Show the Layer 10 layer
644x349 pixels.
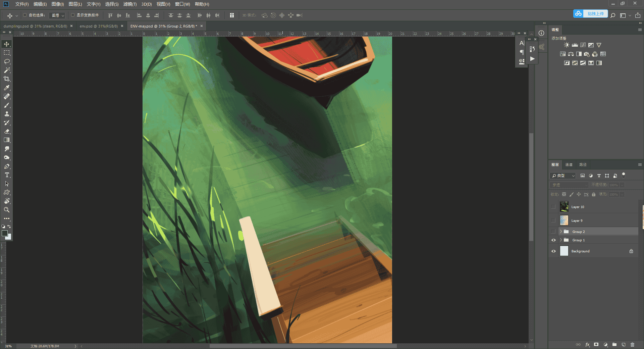coord(553,207)
